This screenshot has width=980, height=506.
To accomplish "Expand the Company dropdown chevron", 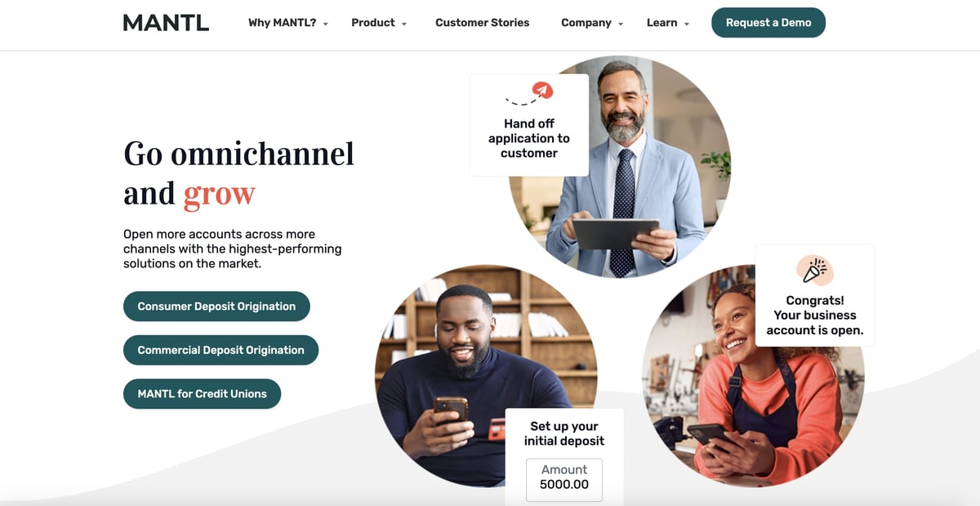I will point(621,25).
